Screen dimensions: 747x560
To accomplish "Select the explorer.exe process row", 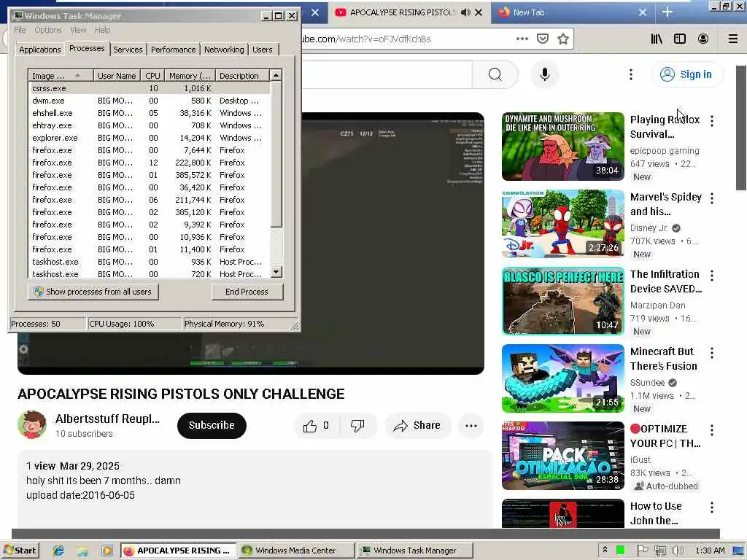I will [149, 138].
